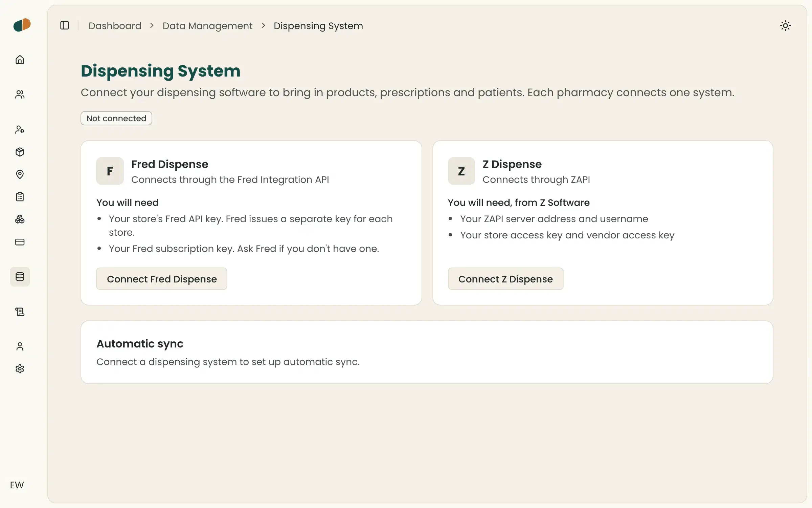Click 'Your ZAPI server address and username' bullet
Image resolution: width=812 pixels, height=508 pixels.
coord(554,219)
